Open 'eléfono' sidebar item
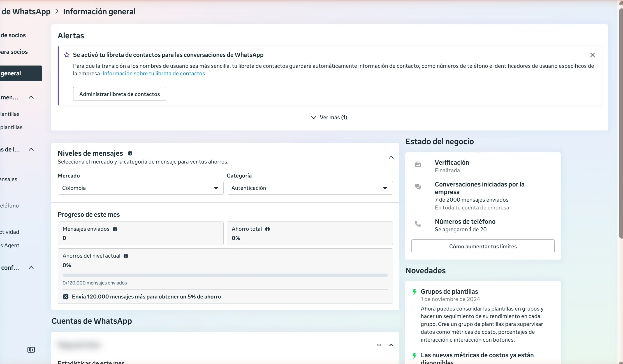 tap(10, 206)
